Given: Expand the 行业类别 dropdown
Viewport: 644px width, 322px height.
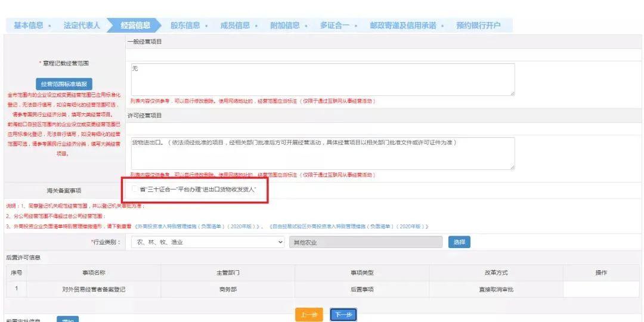Looking at the screenshot, I should pos(208,242).
